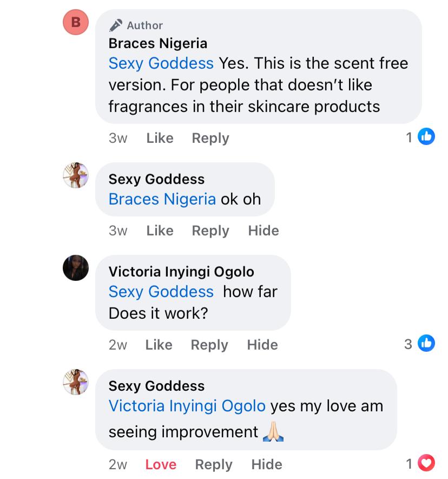Click the pencil Author badge icon
The image size is (448, 479).
(x=116, y=25)
